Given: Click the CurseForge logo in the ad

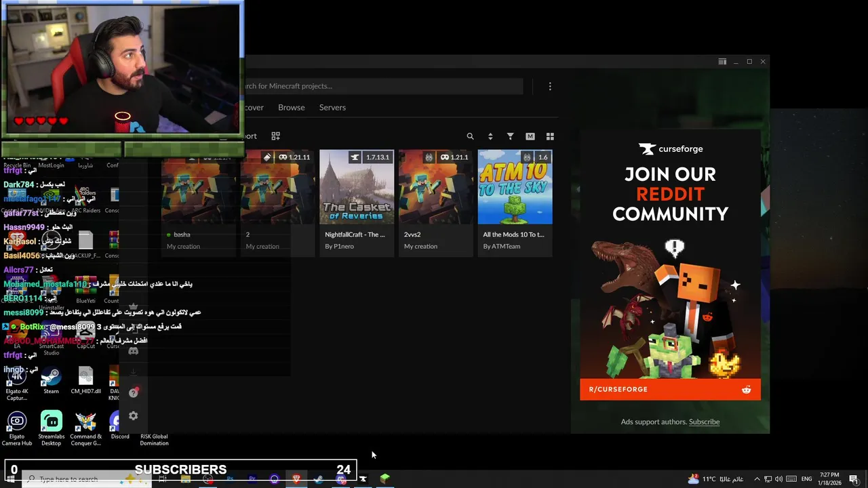Looking at the screenshot, I should [671, 149].
